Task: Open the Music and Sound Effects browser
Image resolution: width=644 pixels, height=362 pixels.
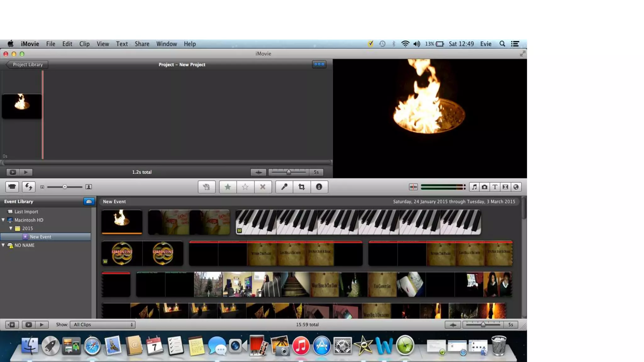Action: [x=475, y=187]
